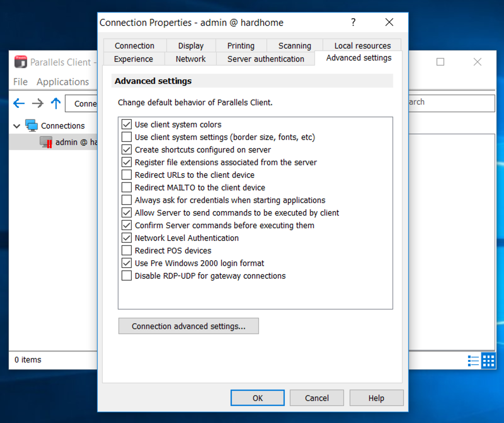Open the Experience tab
504x423 pixels.
[x=134, y=59]
